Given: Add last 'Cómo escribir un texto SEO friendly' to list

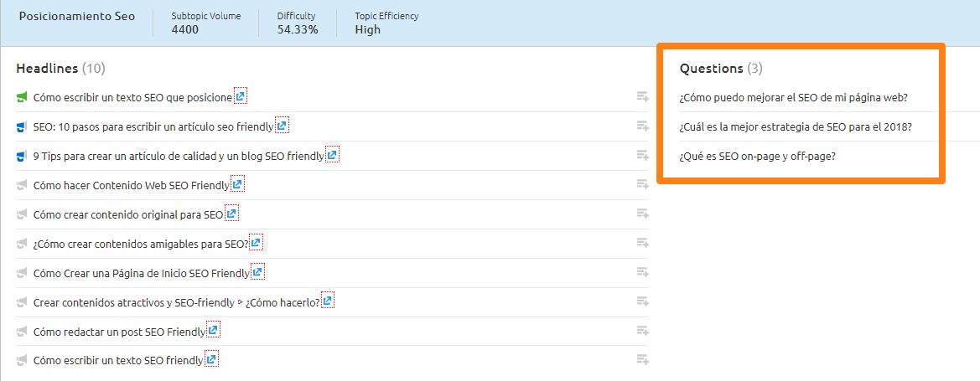Looking at the screenshot, I should tap(642, 361).
